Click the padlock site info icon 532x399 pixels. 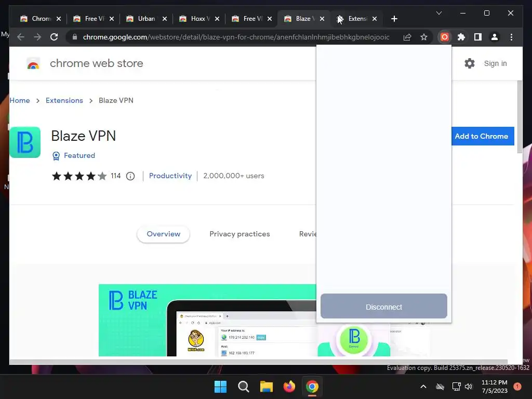75,37
